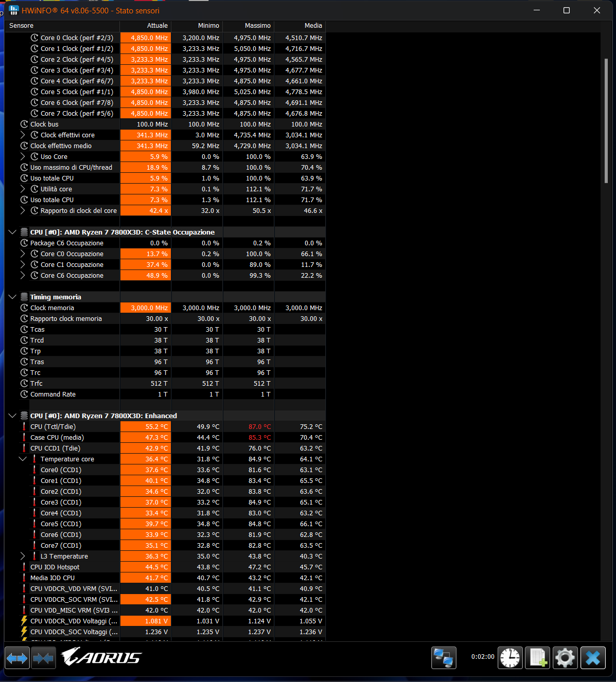
Task: Maximize the HWiNFO sensor window
Action: (x=567, y=10)
